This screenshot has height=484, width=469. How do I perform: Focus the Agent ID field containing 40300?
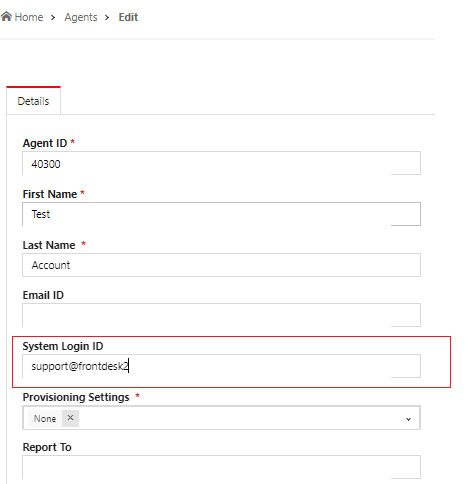221,163
